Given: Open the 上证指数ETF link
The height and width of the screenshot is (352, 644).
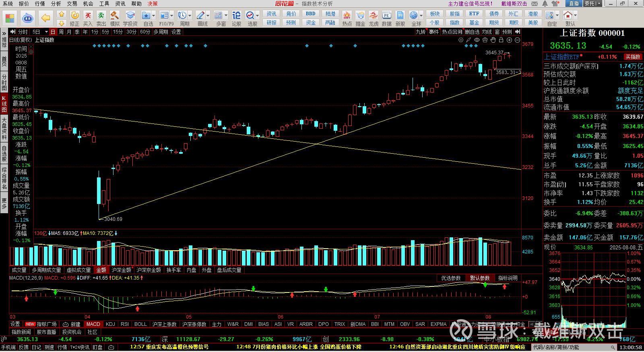Looking at the screenshot, I should point(561,57).
